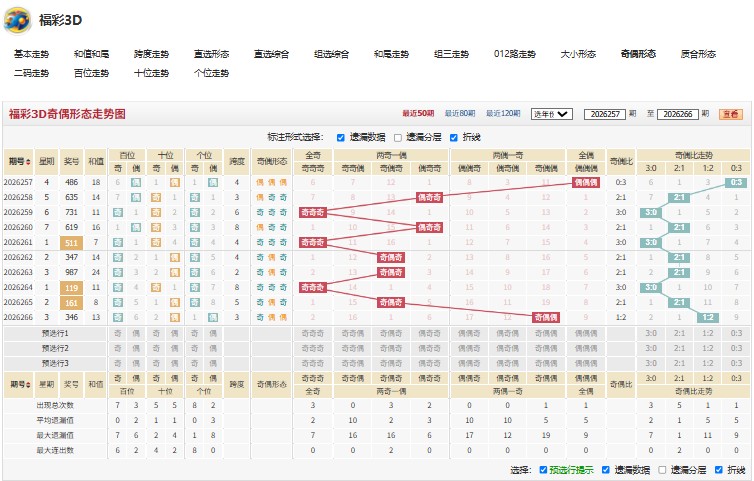This screenshot has height=481, width=754.
Task: Select the 3:0 cell in the 预选行2 row
Action: (651, 348)
